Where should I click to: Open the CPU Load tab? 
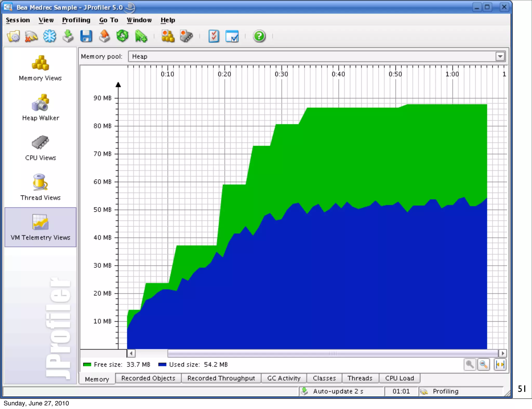click(400, 378)
